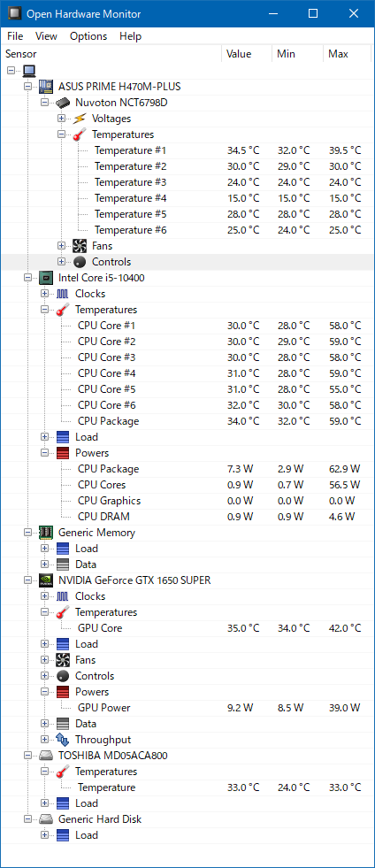Open the Options menu

pyautogui.click(x=88, y=36)
